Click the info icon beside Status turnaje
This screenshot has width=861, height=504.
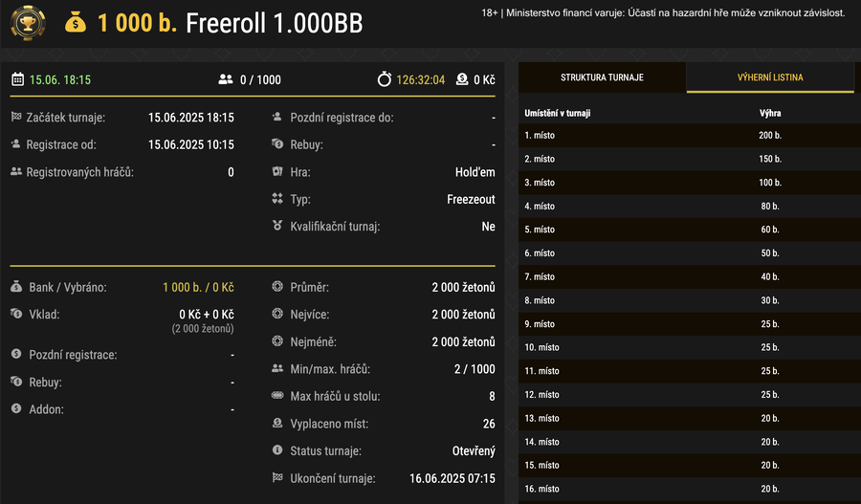277,450
